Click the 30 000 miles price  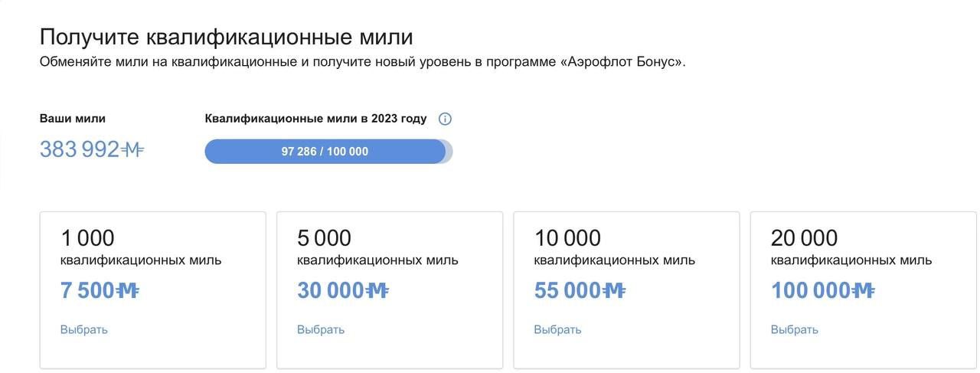point(331,291)
